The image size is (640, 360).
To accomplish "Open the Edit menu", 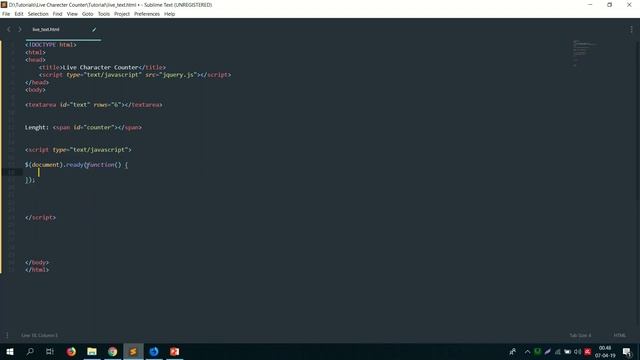I will click(19, 14).
